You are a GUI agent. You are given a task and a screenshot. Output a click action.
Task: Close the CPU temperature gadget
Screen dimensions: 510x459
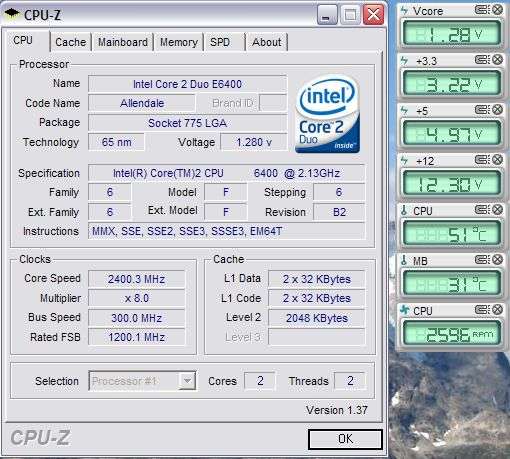coord(497,209)
